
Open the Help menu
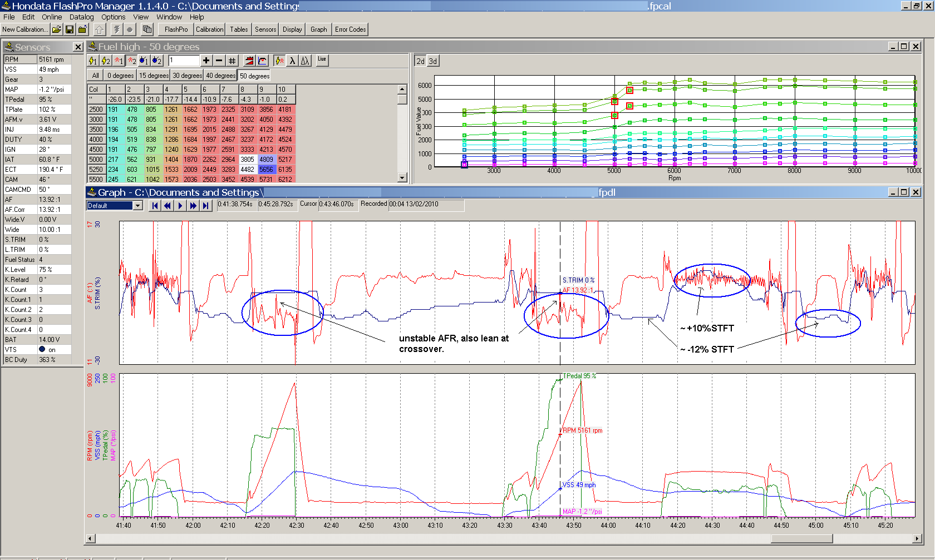point(196,17)
